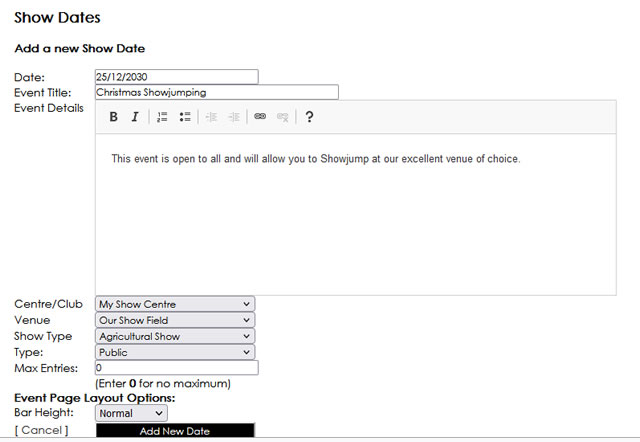640x442 pixels.
Task: Click the 'Add a new Show Date' subheading
Action: [80, 49]
